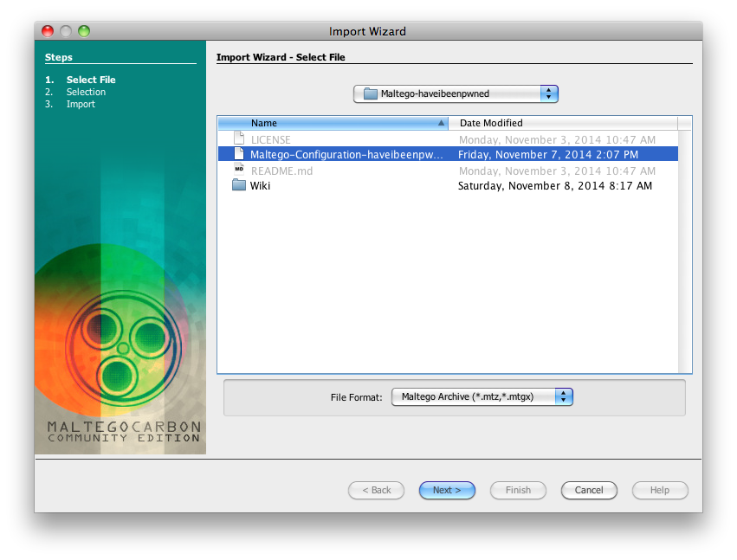Close the Import Wizard with red button
Viewport: 737px width, 560px height.
[48, 31]
